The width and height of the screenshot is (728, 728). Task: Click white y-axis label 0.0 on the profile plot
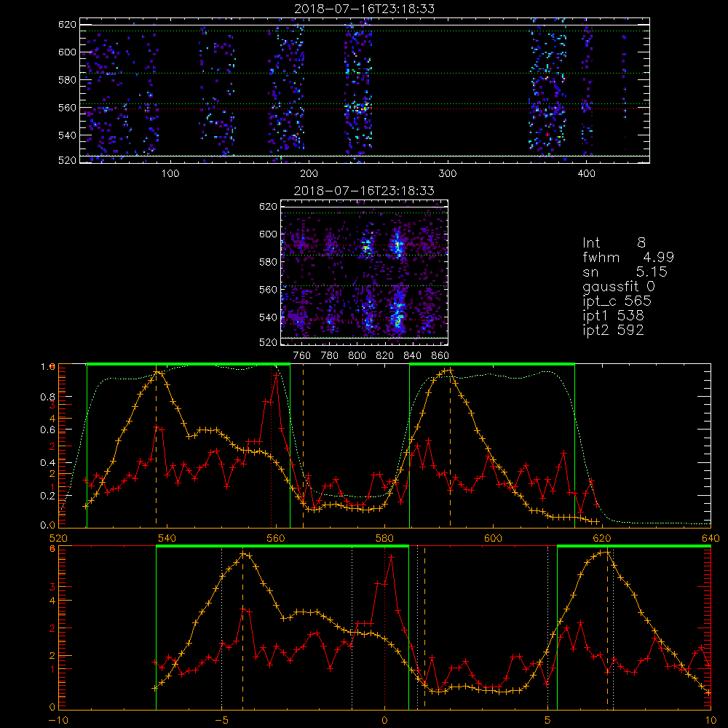pos(47,525)
